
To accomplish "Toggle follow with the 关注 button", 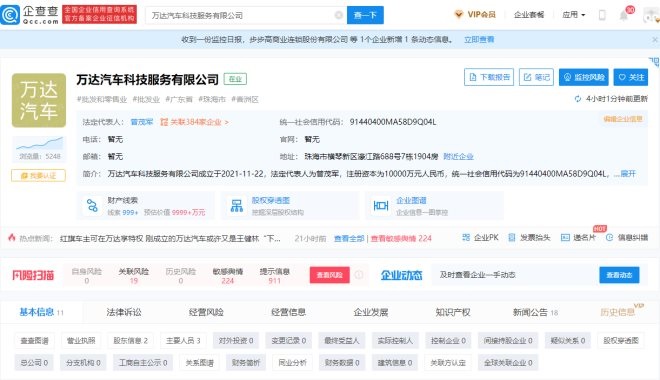I will click(x=631, y=77).
